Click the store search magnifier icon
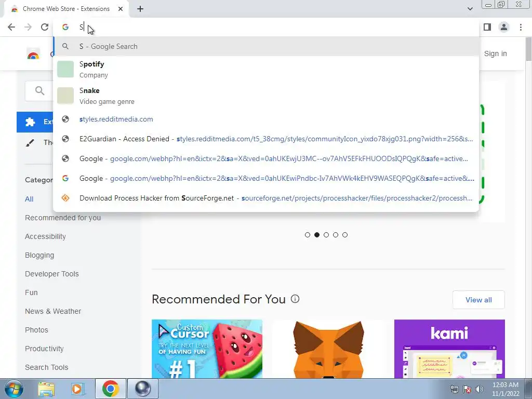 coord(39,90)
